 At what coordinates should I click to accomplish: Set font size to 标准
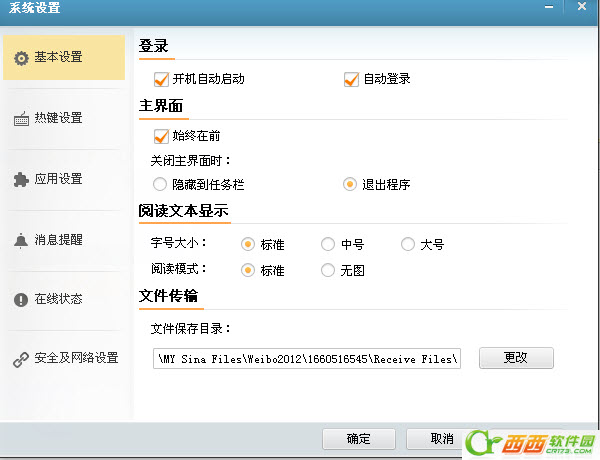(248, 244)
